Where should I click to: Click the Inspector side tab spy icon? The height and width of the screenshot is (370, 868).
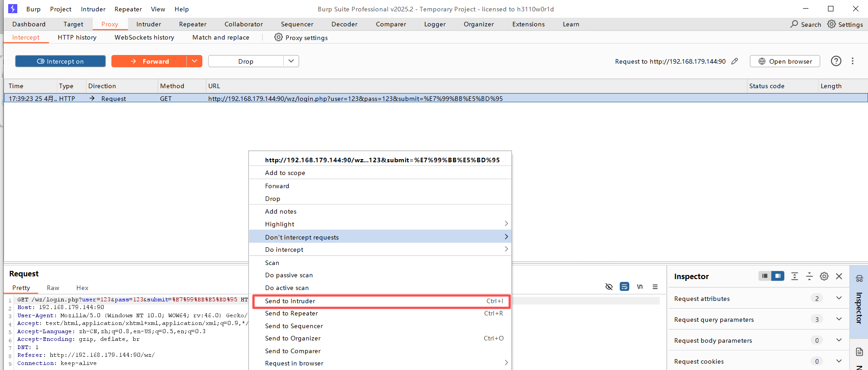[x=859, y=279]
